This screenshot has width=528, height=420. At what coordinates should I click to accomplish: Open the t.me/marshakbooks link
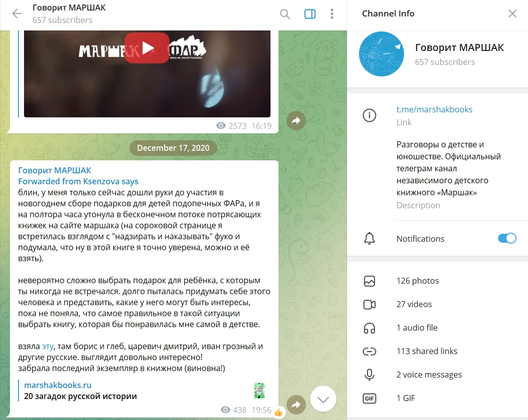tap(434, 109)
